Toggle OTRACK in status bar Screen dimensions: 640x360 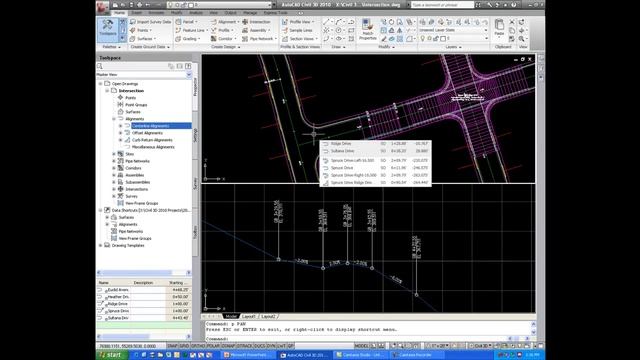coord(244,346)
